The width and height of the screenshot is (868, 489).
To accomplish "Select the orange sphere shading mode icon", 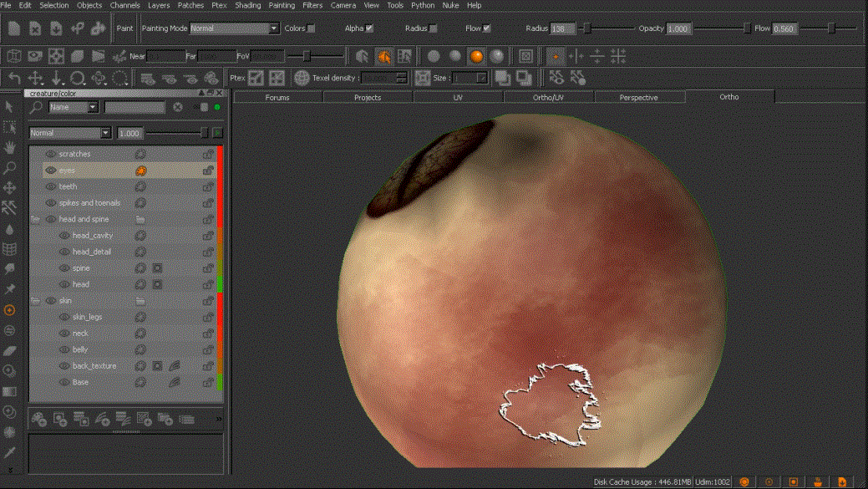I will (476, 56).
